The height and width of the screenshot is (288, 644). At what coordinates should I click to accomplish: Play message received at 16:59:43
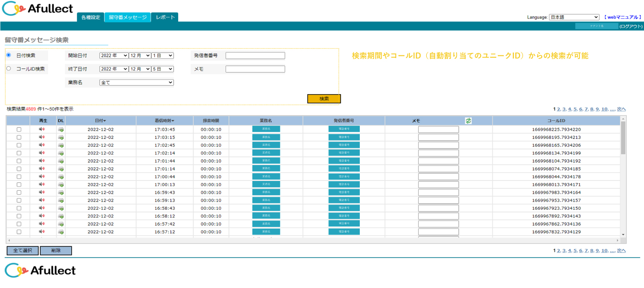42,192
